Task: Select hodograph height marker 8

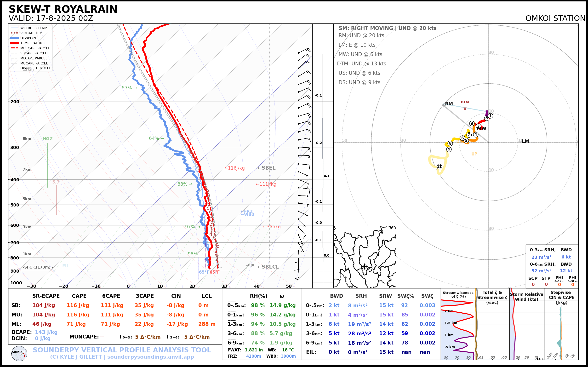Action: click(450, 143)
